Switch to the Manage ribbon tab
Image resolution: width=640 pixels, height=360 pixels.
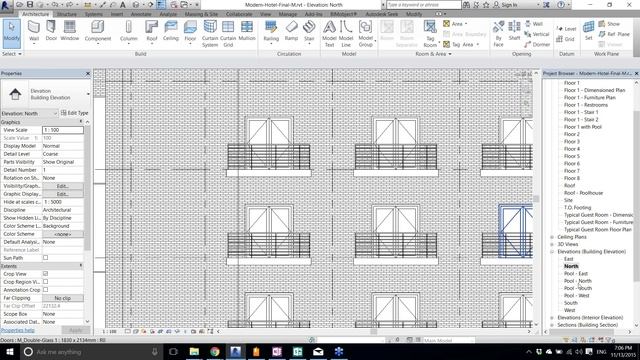click(288, 14)
